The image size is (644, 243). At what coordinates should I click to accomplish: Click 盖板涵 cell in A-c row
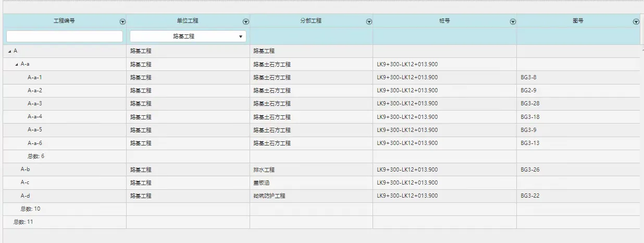311,183
